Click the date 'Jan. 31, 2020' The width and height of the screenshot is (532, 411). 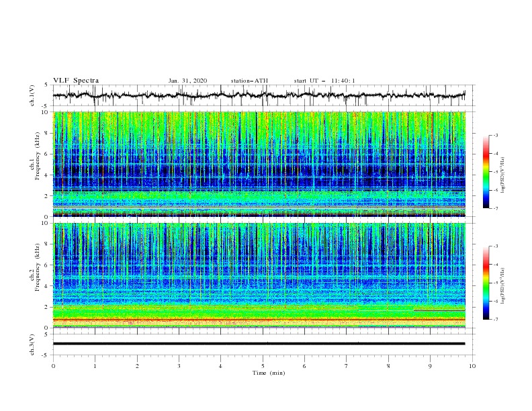[187, 81]
